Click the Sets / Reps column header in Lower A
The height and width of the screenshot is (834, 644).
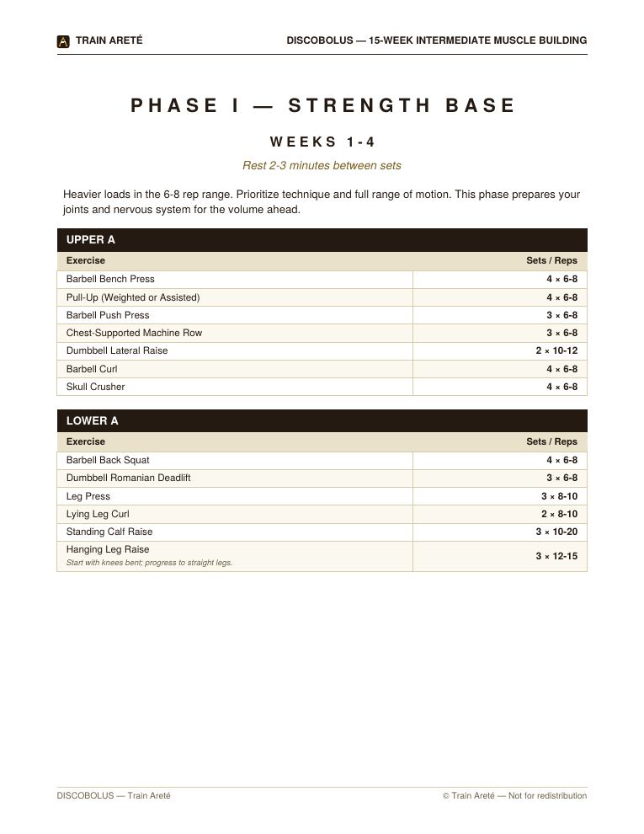(x=551, y=441)
